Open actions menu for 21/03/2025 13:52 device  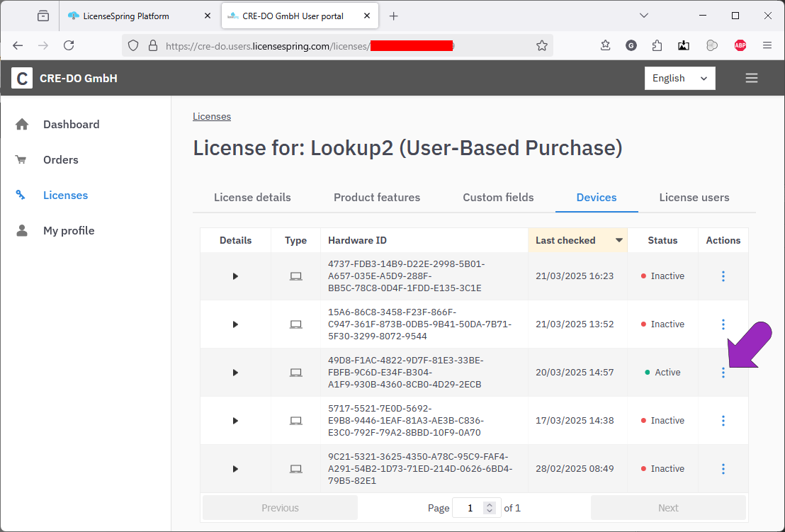(723, 324)
